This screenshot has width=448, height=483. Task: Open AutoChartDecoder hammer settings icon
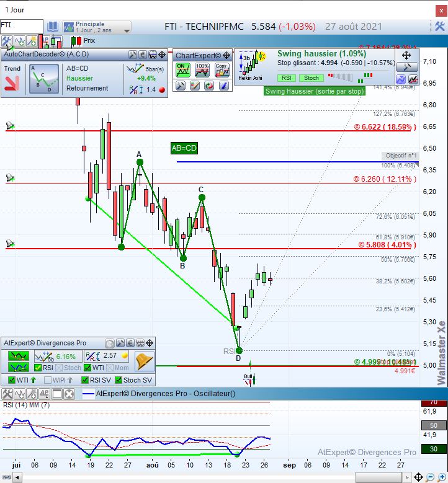(133, 55)
